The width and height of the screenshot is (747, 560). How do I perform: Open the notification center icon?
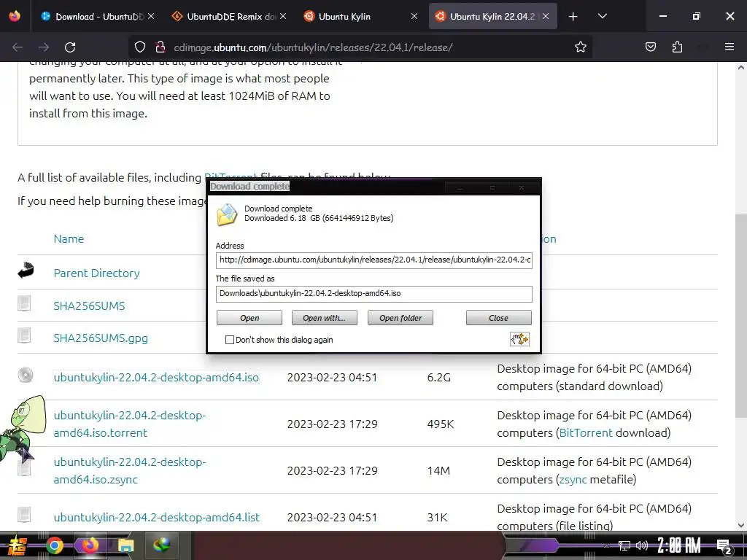coord(724,547)
